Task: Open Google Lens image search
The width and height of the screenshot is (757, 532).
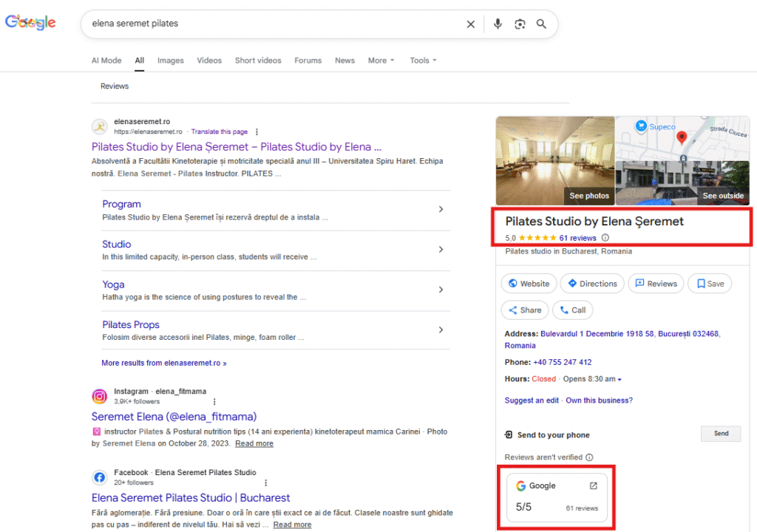Action: coord(520,24)
